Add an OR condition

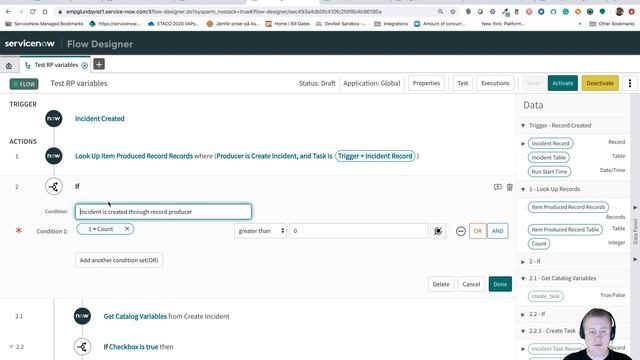478,231
